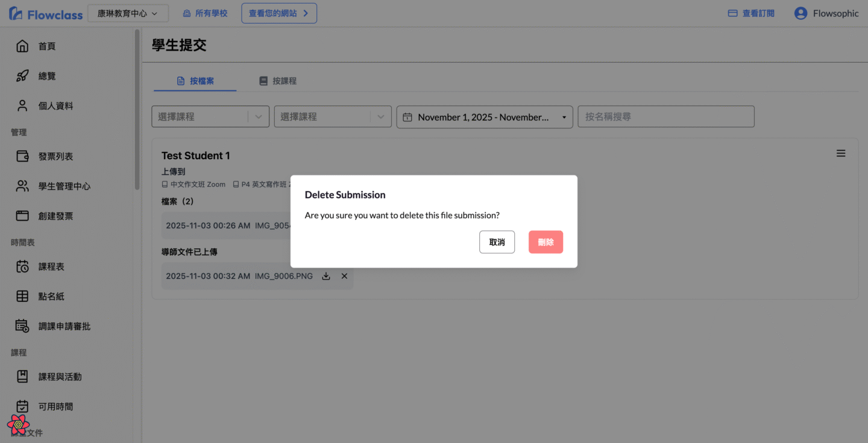The image size is (868, 443).
Task: Click the 查看您的網站 button
Action: coord(279,13)
